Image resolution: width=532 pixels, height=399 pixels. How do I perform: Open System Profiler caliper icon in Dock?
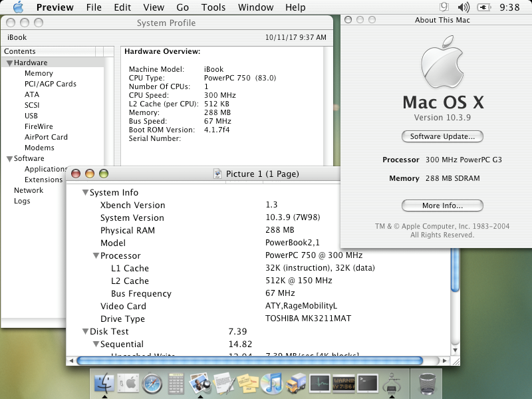[392, 384]
